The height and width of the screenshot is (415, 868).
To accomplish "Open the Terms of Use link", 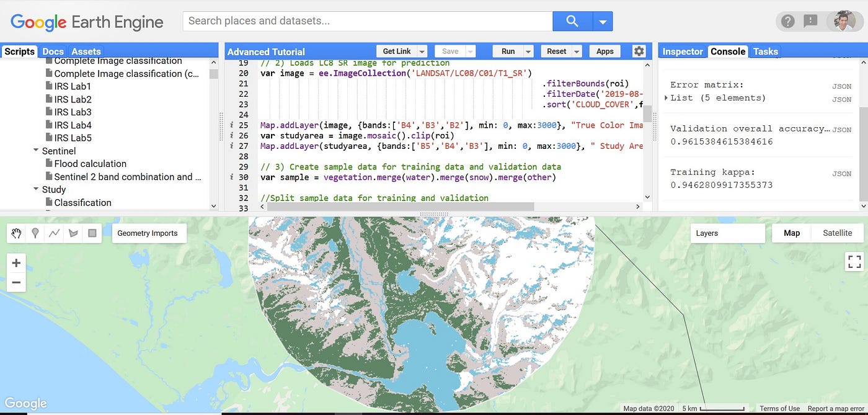I will click(x=780, y=408).
